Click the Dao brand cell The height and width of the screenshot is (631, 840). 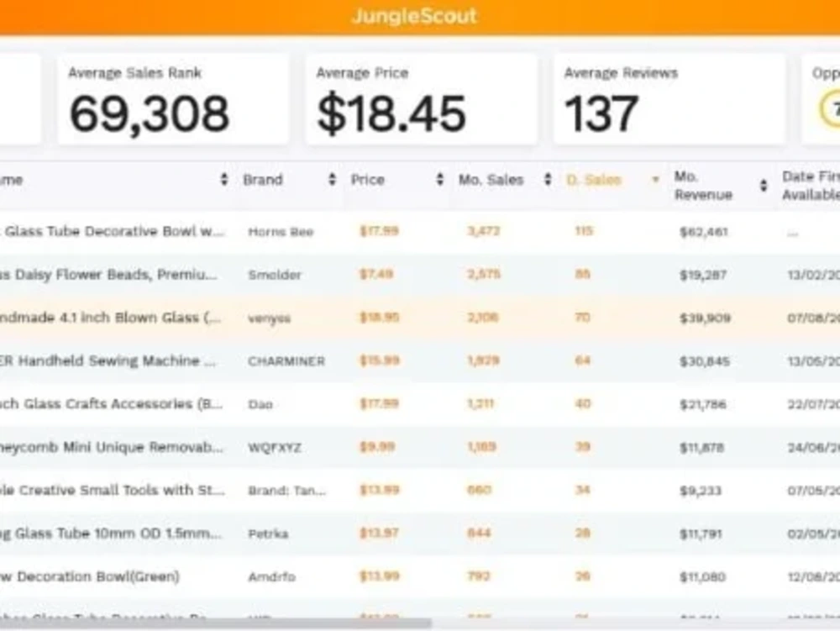click(260, 404)
